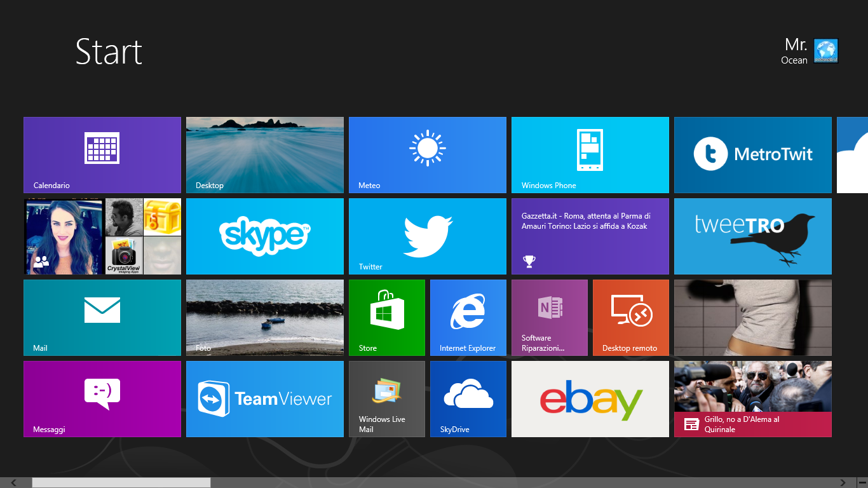Click the zoom-out minus button
868x488 pixels.
[x=862, y=483]
